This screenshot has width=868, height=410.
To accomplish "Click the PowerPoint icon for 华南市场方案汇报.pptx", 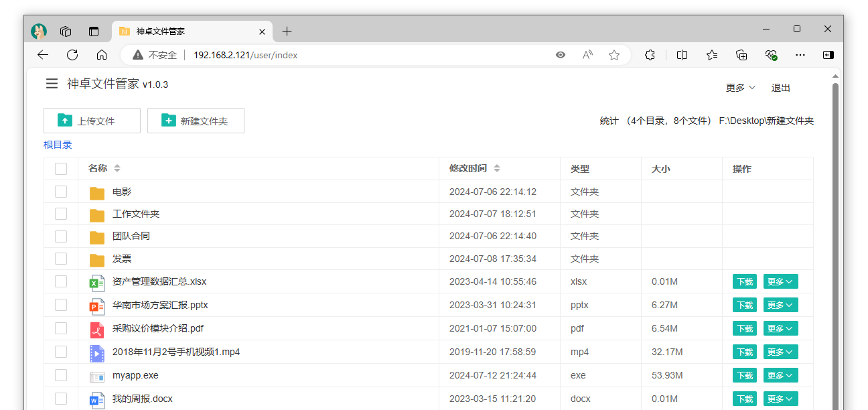I will click(97, 306).
